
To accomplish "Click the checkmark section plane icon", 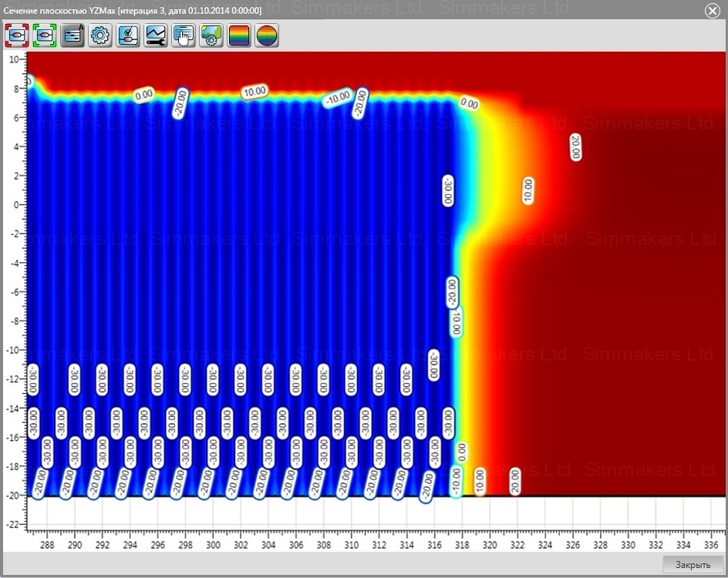I will pos(128,35).
